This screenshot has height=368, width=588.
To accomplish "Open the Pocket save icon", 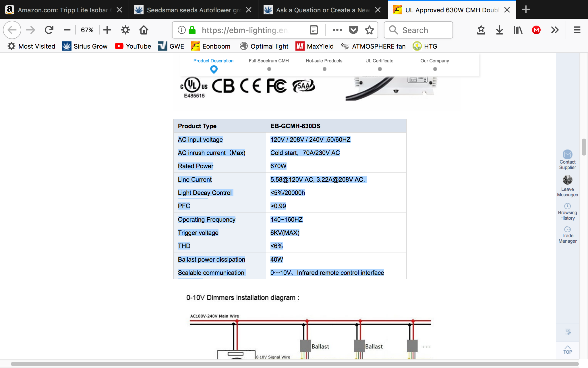I will [x=353, y=30].
